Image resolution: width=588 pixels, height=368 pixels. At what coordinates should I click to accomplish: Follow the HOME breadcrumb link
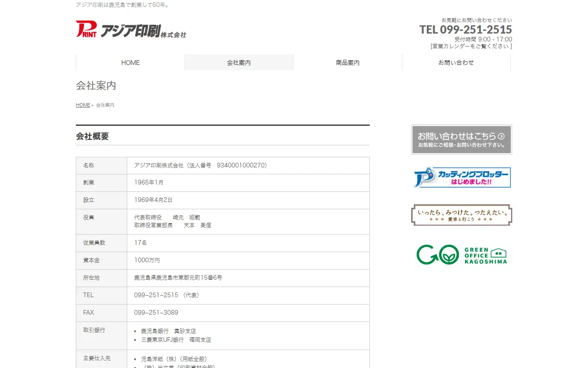point(83,105)
